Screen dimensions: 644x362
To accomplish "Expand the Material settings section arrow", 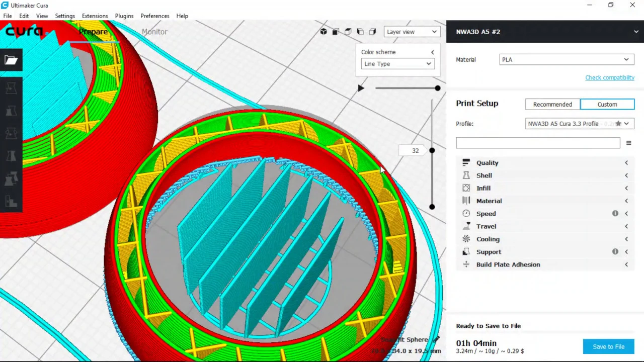I will click(x=626, y=201).
